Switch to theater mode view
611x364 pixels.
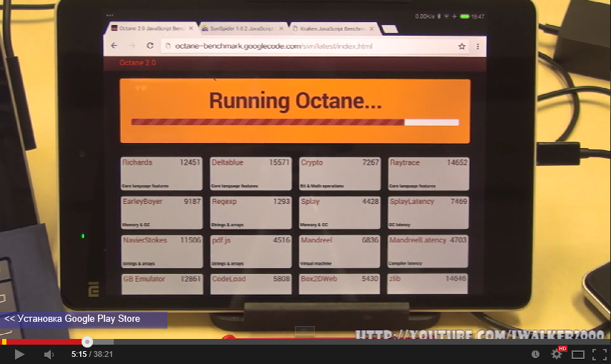pos(578,354)
